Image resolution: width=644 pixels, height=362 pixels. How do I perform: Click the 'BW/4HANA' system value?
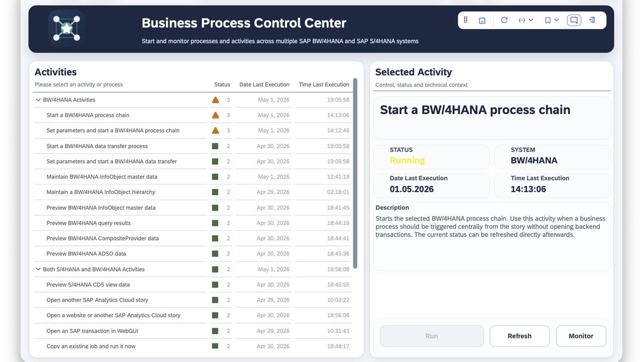[x=534, y=160]
